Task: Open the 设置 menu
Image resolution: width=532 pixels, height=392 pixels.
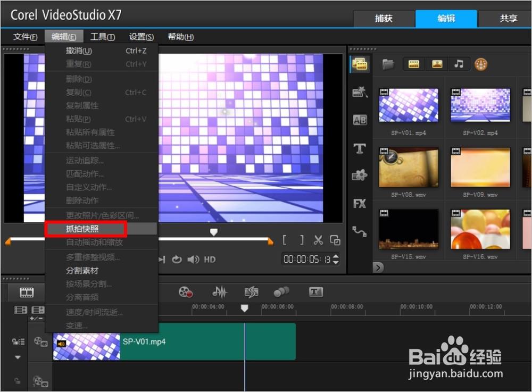Action: (x=141, y=37)
